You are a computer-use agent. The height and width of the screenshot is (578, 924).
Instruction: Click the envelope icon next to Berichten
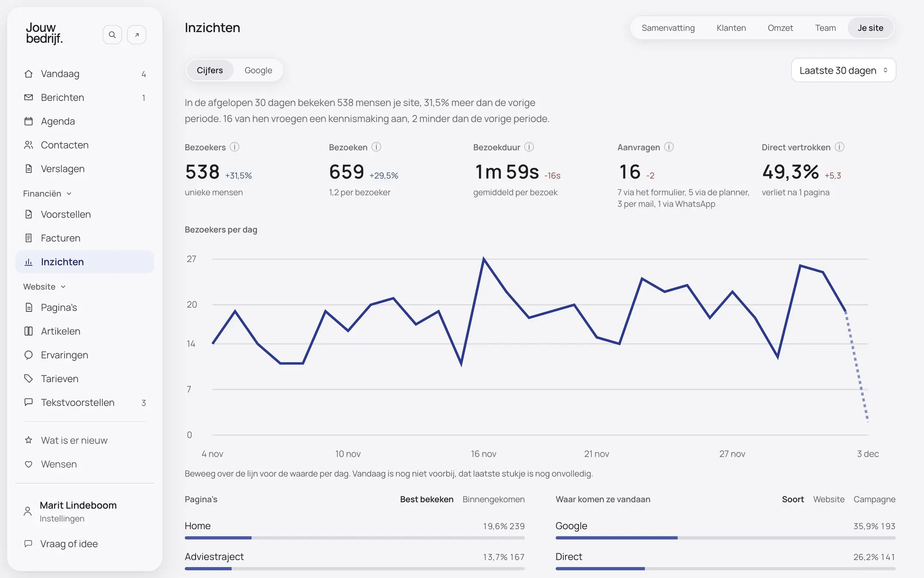(x=29, y=97)
